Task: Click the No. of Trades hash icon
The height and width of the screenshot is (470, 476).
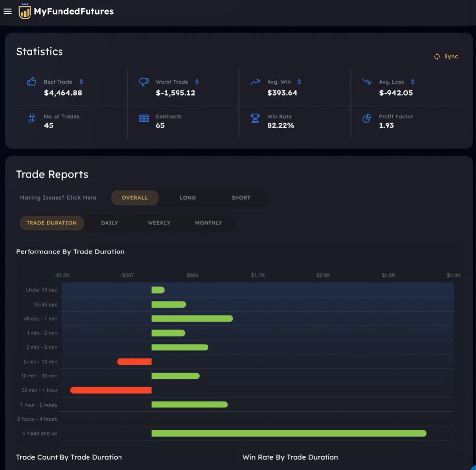Action: pyautogui.click(x=31, y=119)
